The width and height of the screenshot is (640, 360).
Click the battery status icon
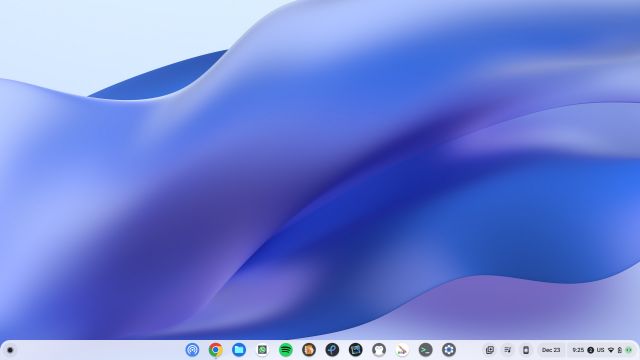coord(620,350)
